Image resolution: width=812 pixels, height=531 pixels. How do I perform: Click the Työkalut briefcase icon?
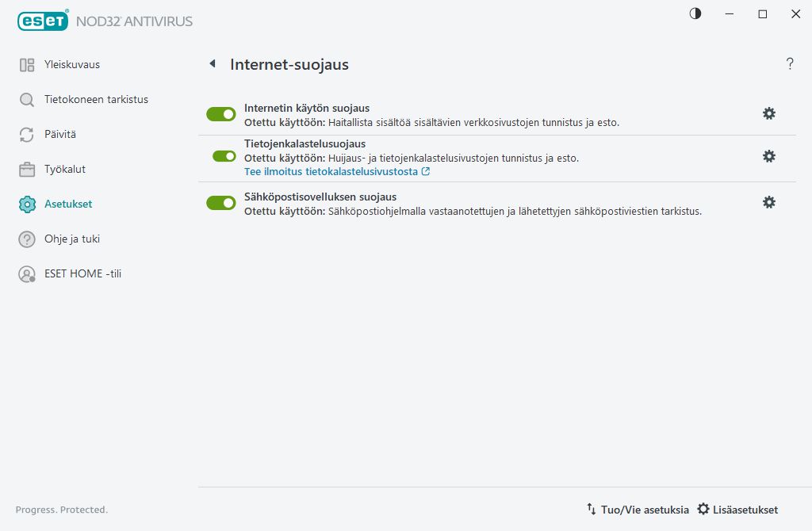pos(27,170)
